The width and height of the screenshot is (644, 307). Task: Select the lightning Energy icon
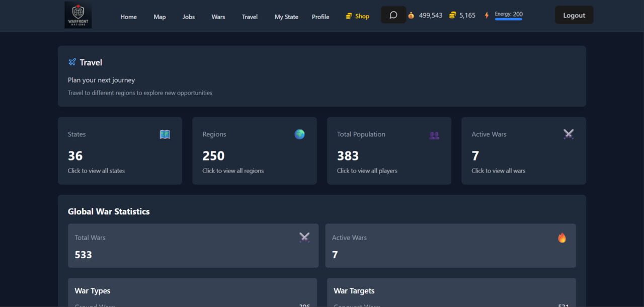coord(486,15)
